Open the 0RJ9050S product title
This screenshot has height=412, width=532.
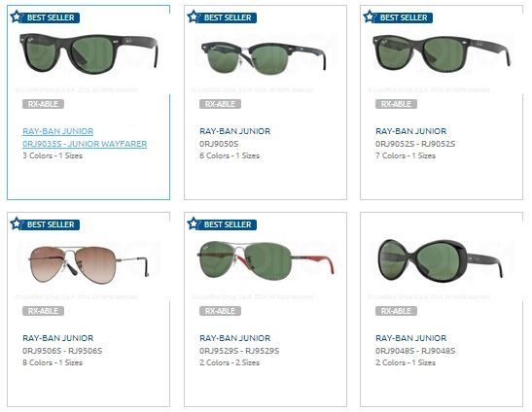(x=219, y=144)
